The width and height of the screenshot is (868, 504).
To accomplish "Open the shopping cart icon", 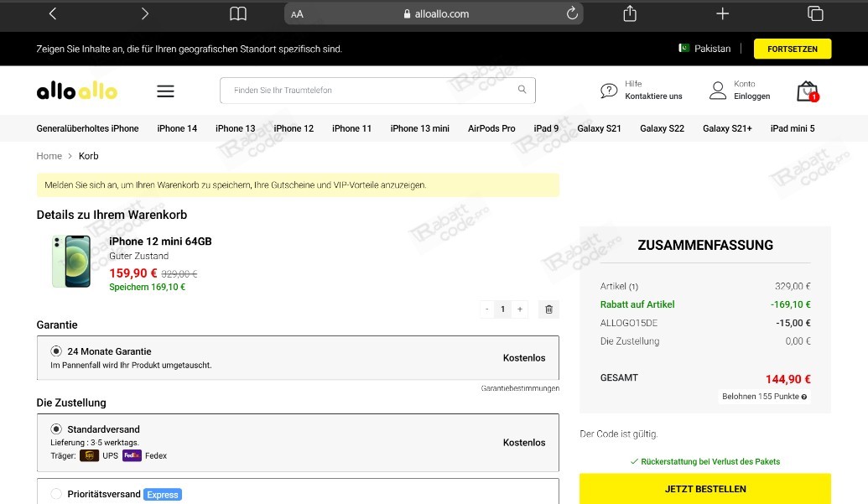I will point(807,91).
